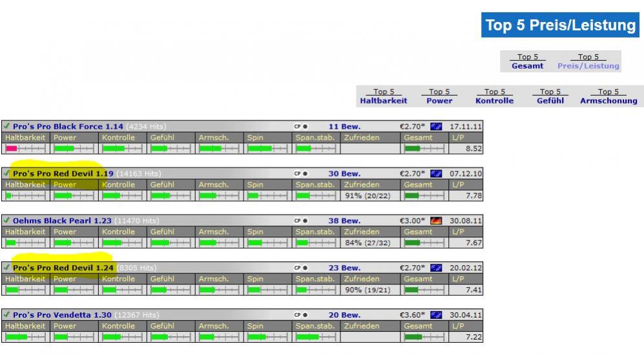Click the CP icon in Vendetta 1.30 row
The height and width of the screenshot is (355, 644).
click(300, 315)
